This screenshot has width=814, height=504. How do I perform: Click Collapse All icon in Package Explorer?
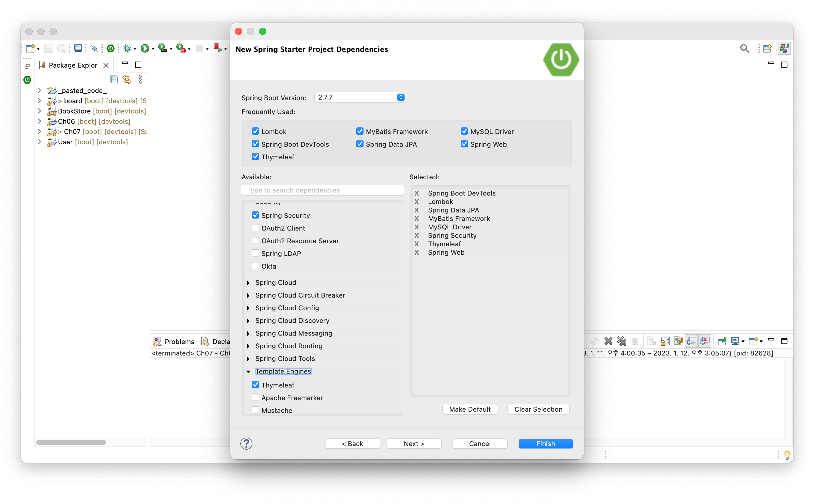pos(114,79)
